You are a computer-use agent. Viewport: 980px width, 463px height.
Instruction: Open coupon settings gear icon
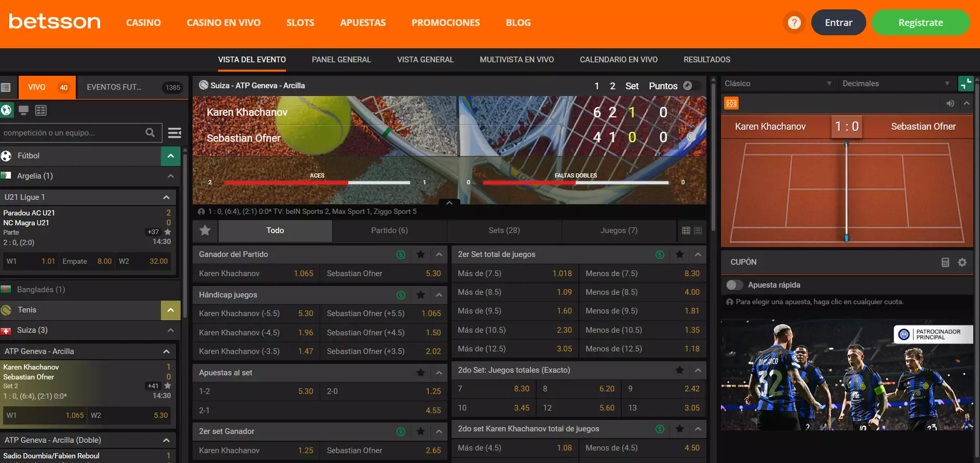[962, 262]
